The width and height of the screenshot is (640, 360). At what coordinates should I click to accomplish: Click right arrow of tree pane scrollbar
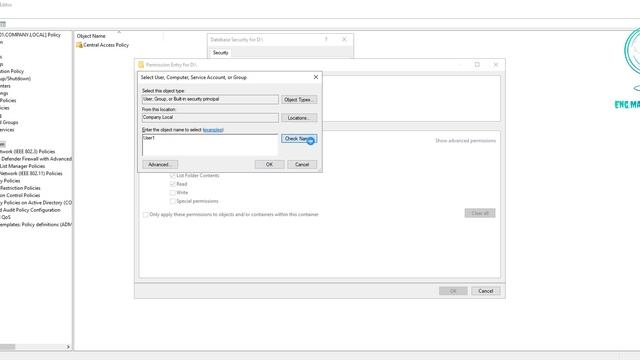(68, 347)
